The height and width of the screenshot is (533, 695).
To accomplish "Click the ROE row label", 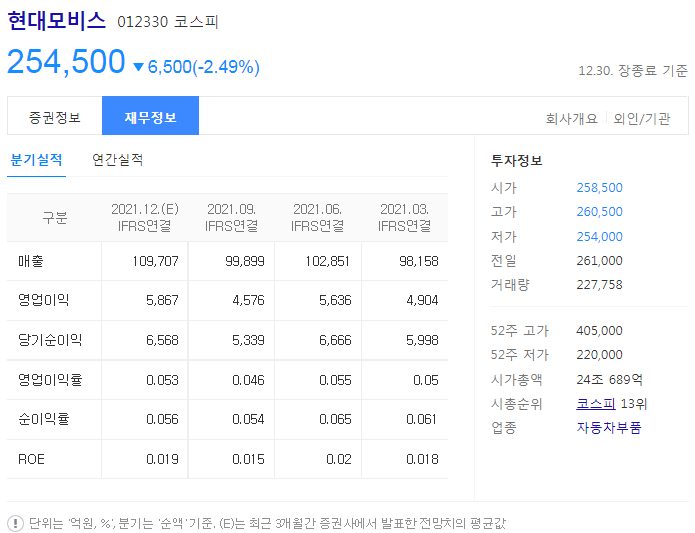I will [x=31, y=459].
